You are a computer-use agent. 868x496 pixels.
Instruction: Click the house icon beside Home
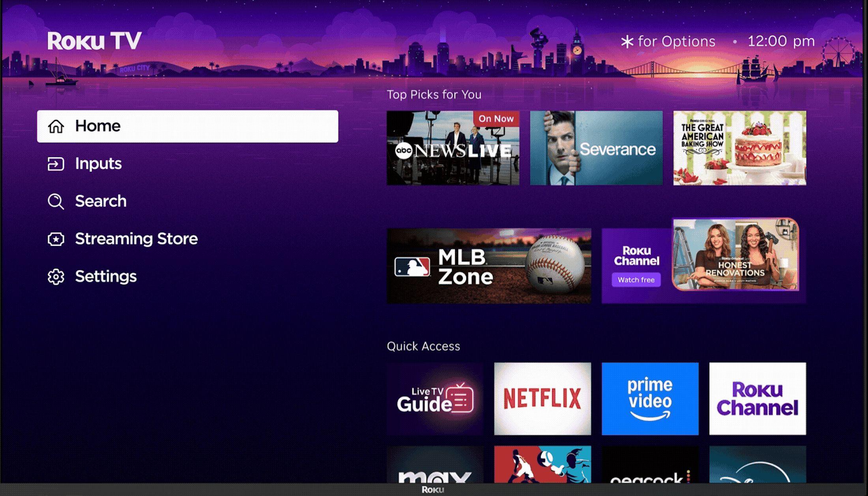pos(56,126)
